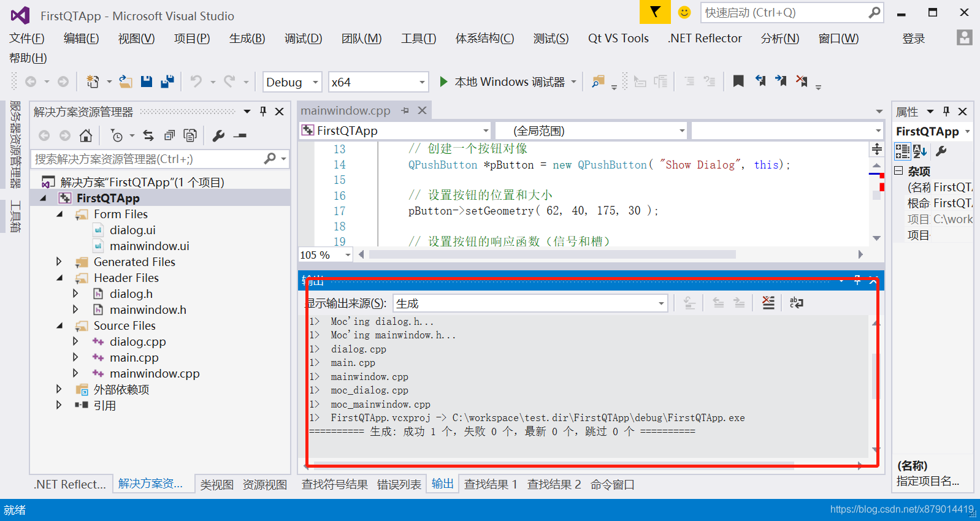
Task: Click the Output panel vertical scrollbar
Action: click(x=876, y=377)
